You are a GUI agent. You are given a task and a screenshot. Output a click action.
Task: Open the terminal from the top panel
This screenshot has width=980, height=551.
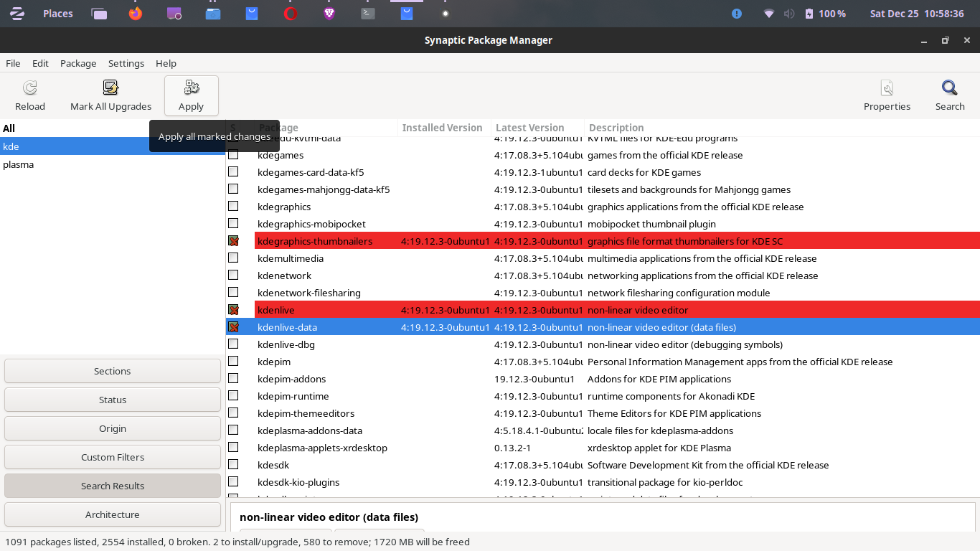(367, 14)
